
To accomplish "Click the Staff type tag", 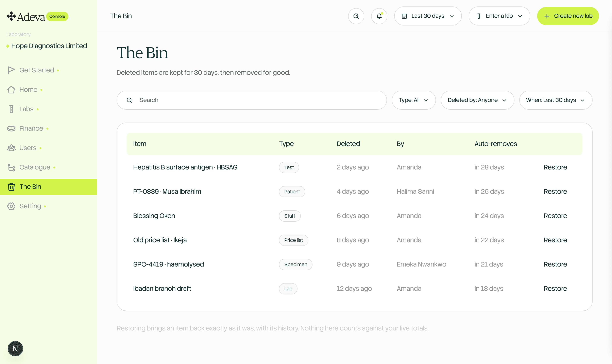I will tap(290, 216).
